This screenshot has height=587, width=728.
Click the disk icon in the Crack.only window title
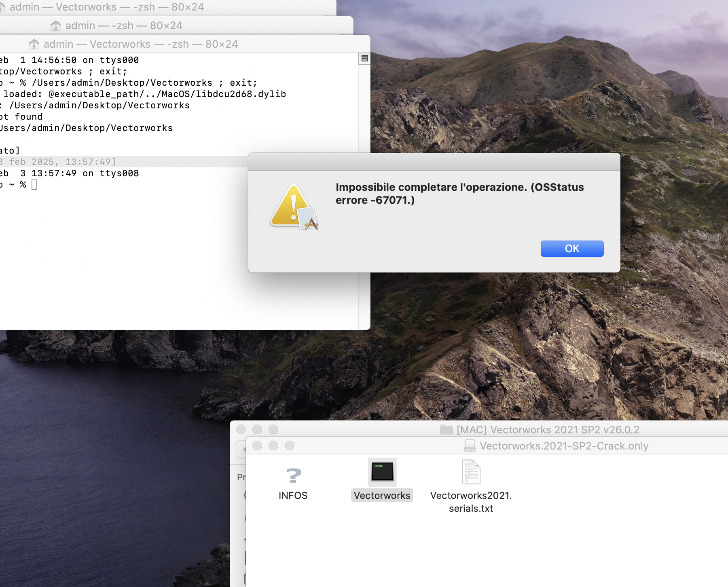(x=470, y=446)
